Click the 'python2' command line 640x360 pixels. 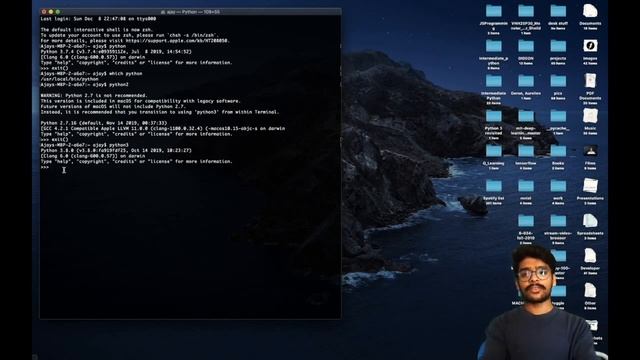(84, 84)
